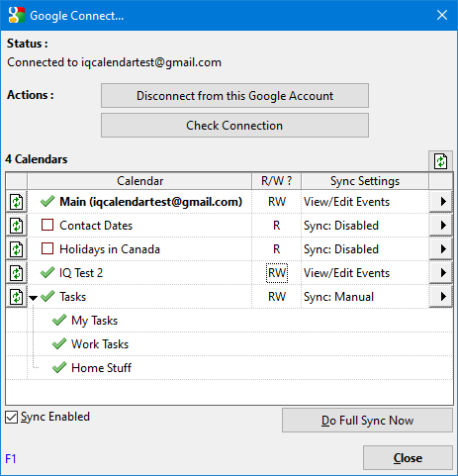Viewport: 458px width, 476px height.
Task: Sync the Main calendar using its row icon
Action: pos(17,202)
